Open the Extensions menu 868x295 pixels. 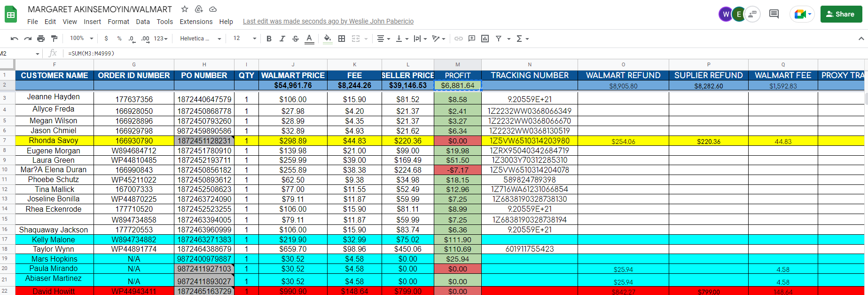coord(196,22)
